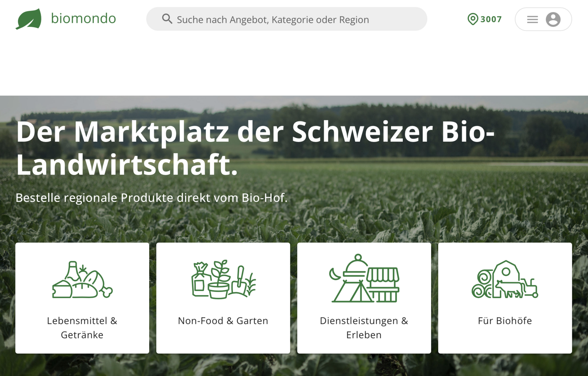The height and width of the screenshot is (376, 588).
Task: Open the hamburger menu
Action: coord(532,19)
